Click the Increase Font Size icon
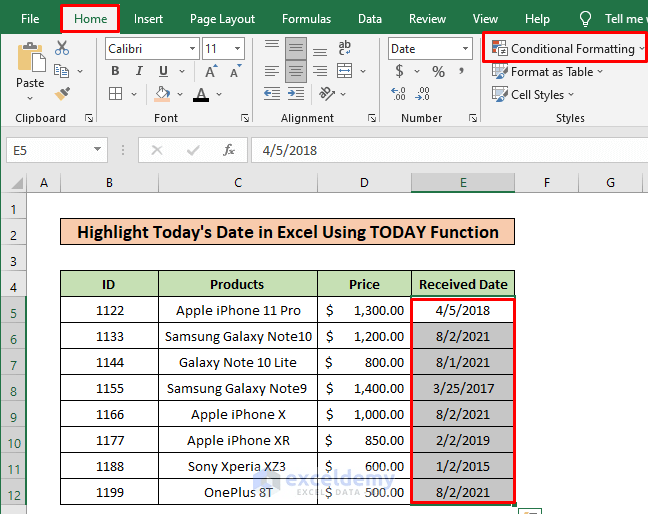This screenshot has height=514, width=648. point(211,71)
